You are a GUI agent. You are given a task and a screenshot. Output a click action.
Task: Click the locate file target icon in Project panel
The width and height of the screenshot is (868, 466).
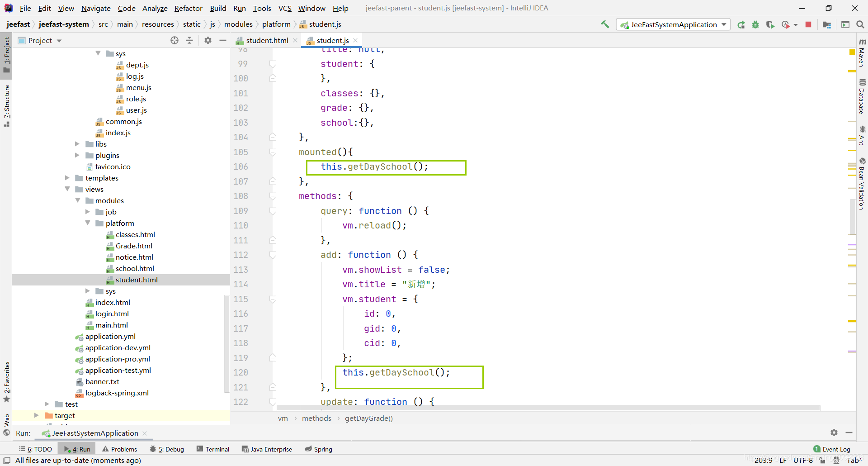tap(175, 40)
